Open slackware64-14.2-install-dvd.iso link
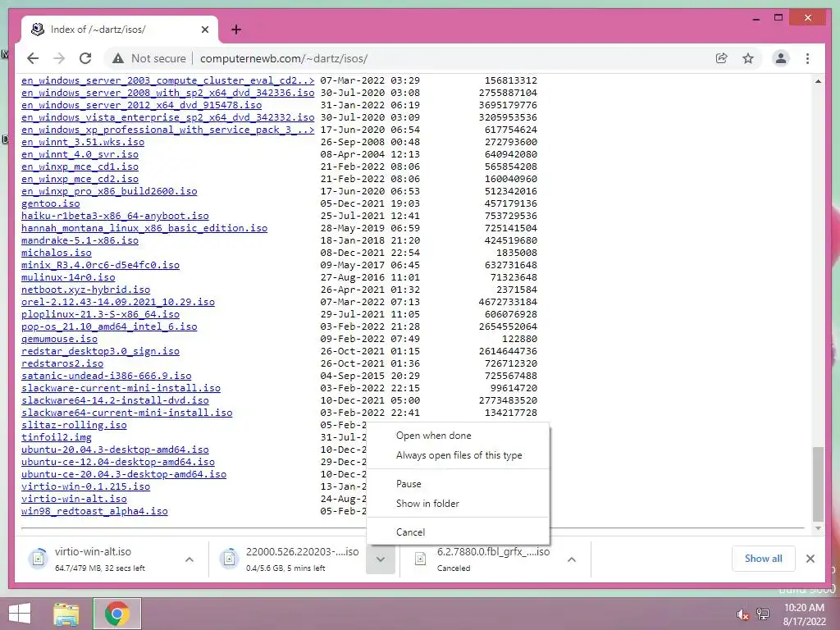This screenshot has width=840, height=630. tap(115, 400)
